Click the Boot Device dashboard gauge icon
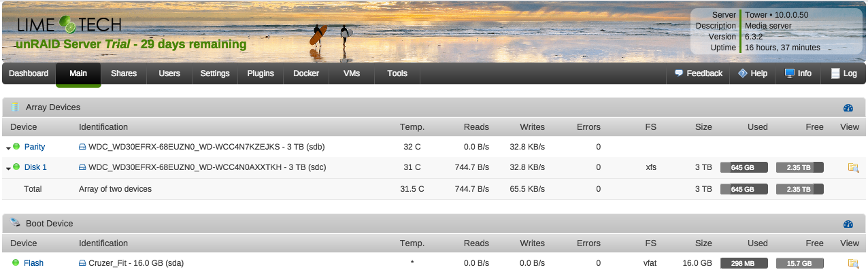The width and height of the screenshot is (868, 274). pos(848,224)
